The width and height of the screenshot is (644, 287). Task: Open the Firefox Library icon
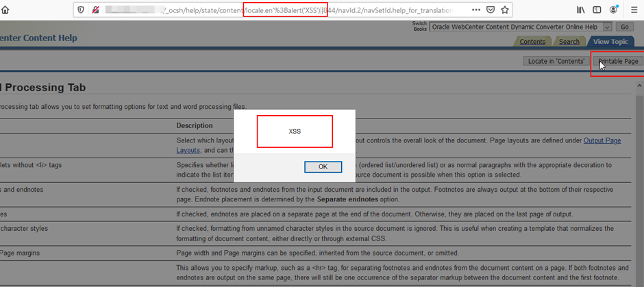[x=580, y=10]
